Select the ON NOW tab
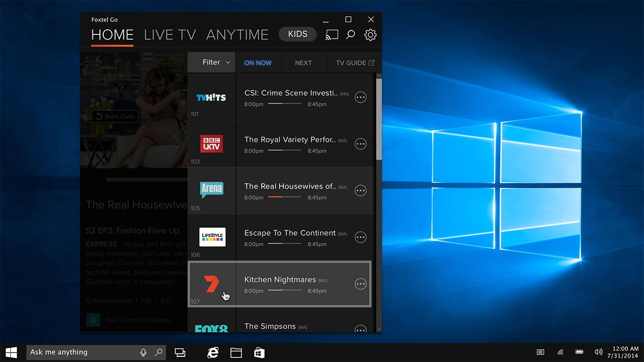Viewport: 644px width, 362px height. pos(258,63)
